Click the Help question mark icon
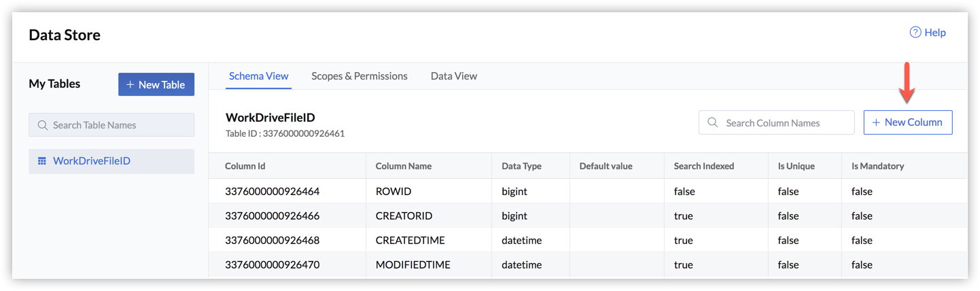The width and height of the screenshot is (980, 291). (915, 33)
